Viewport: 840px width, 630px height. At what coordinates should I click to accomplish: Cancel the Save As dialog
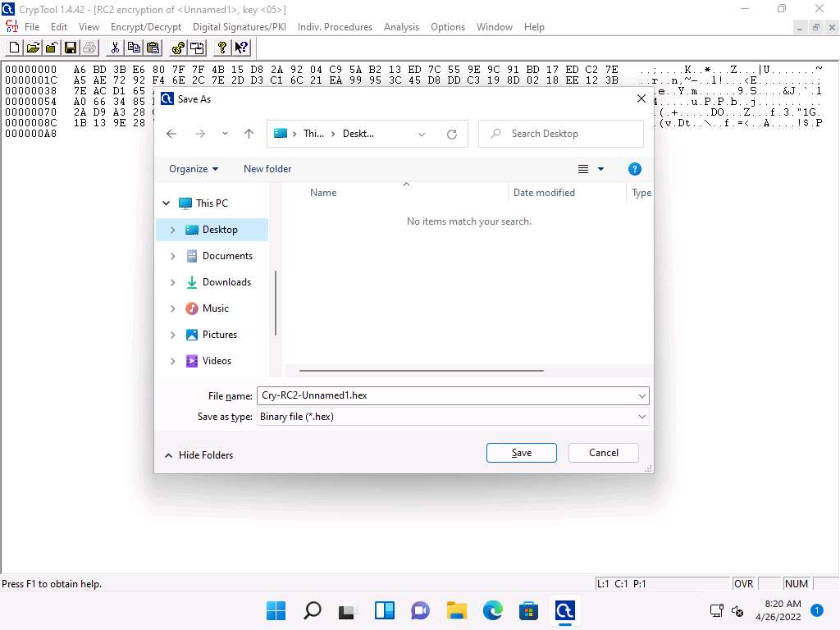[603, 453]
